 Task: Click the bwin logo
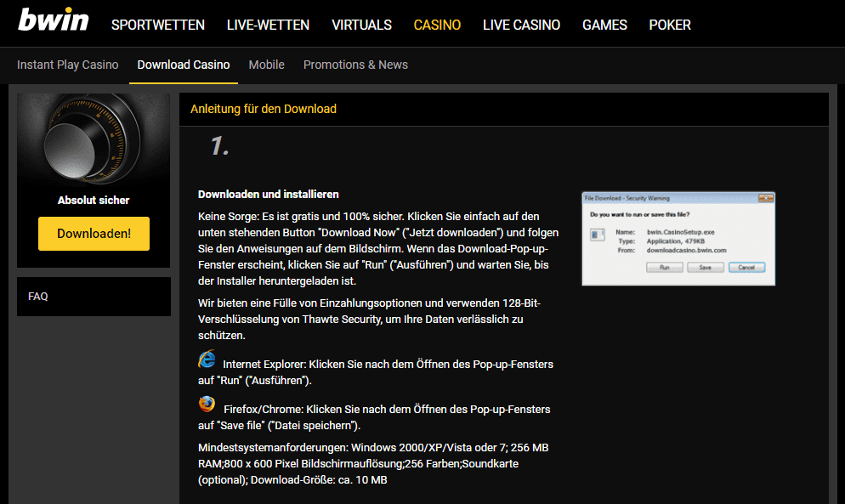tap(54, 20)
